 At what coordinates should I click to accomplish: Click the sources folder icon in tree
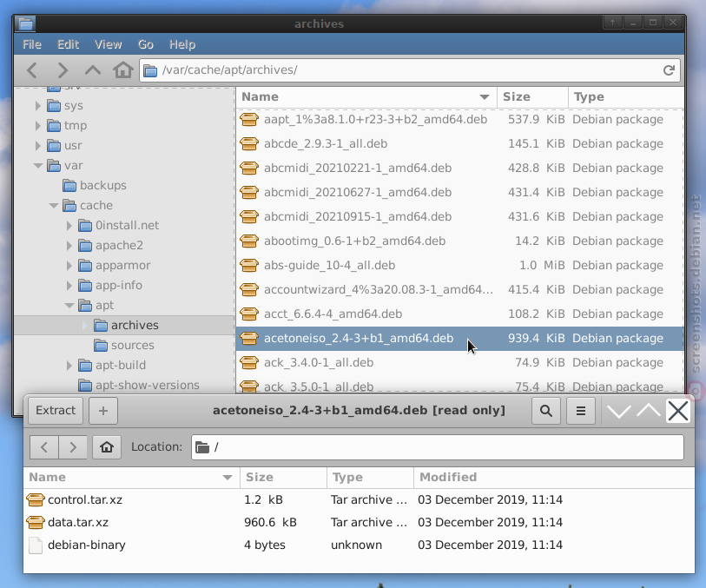click(x=101, y=346)
